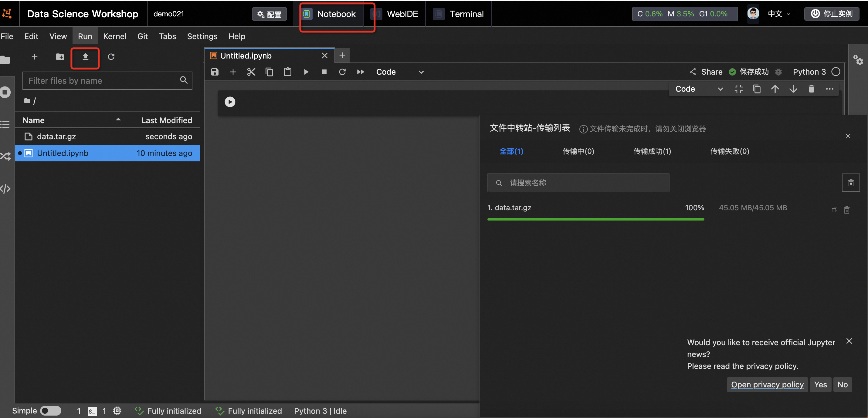Click the Filter files by name field
The height and width of the screenshot is (418, 868).
pyautogui.click(x=101, y=81)
